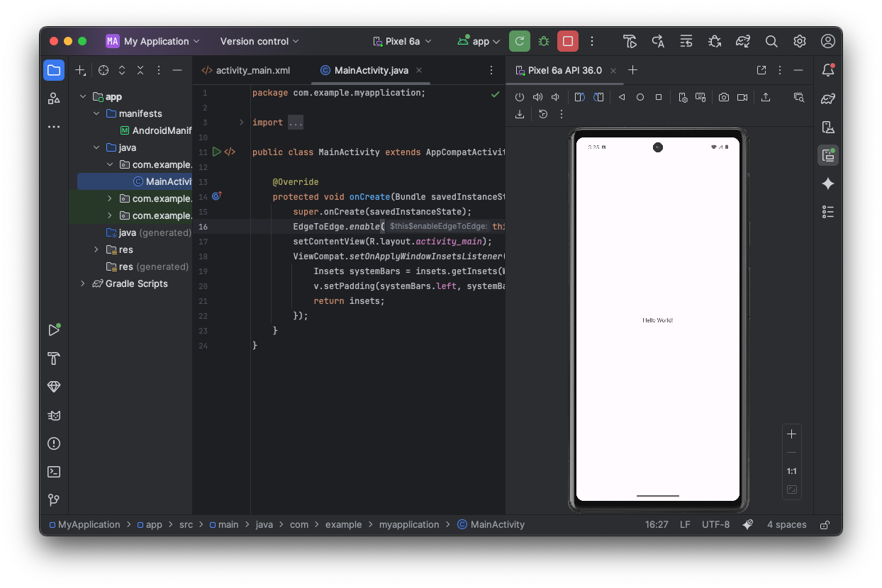882x588 pixels.
Task: Stop the running app
Action: (x=567, y=41)
